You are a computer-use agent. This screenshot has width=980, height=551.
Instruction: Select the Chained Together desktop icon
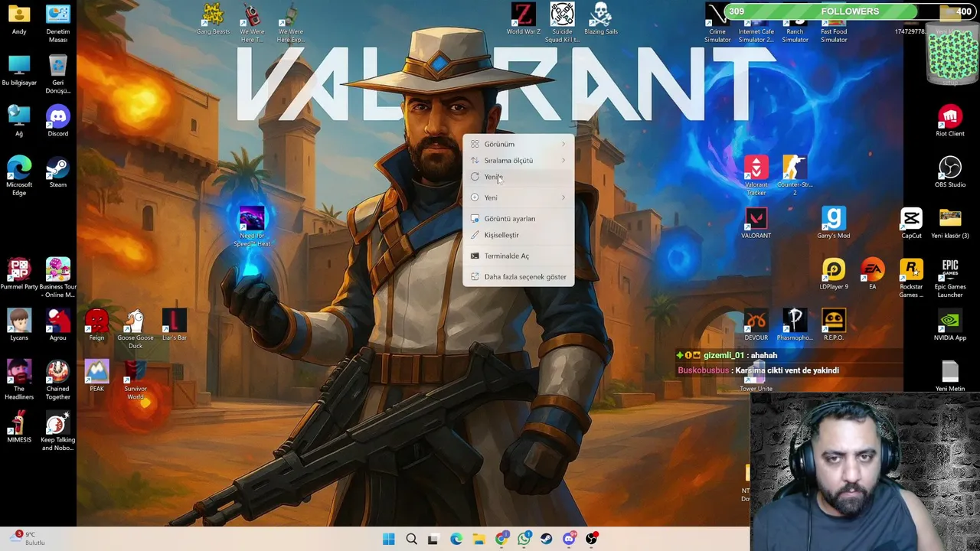[57, 380]
